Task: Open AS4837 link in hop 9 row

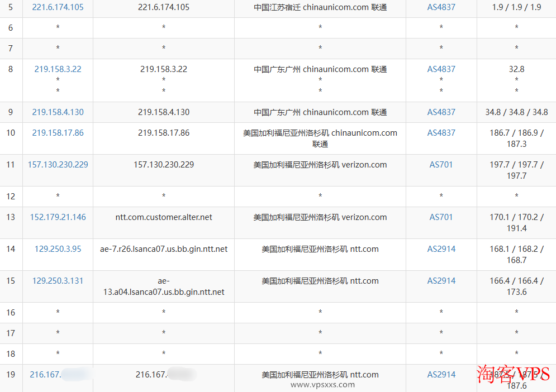Action: [441, 112]
